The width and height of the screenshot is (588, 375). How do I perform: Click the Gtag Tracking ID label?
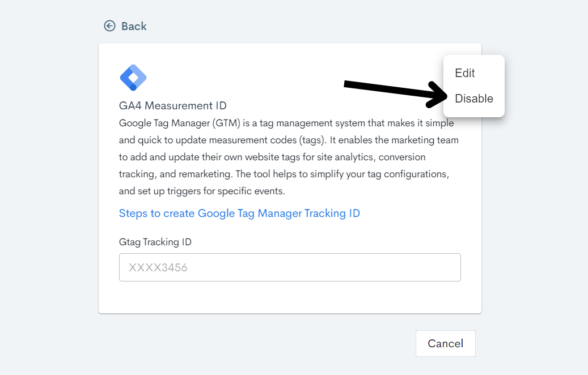tap(155, 242)
